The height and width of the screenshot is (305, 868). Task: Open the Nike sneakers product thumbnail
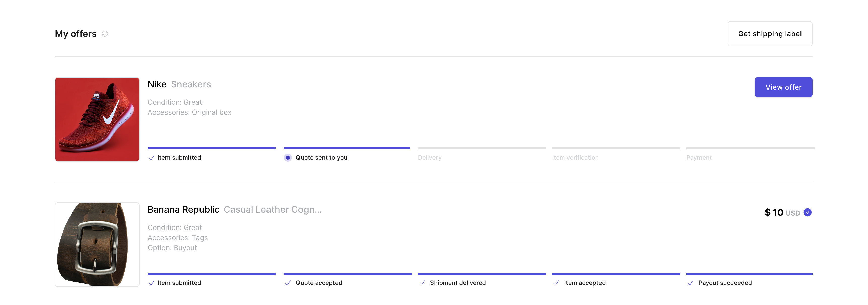(x=97, y=119)
